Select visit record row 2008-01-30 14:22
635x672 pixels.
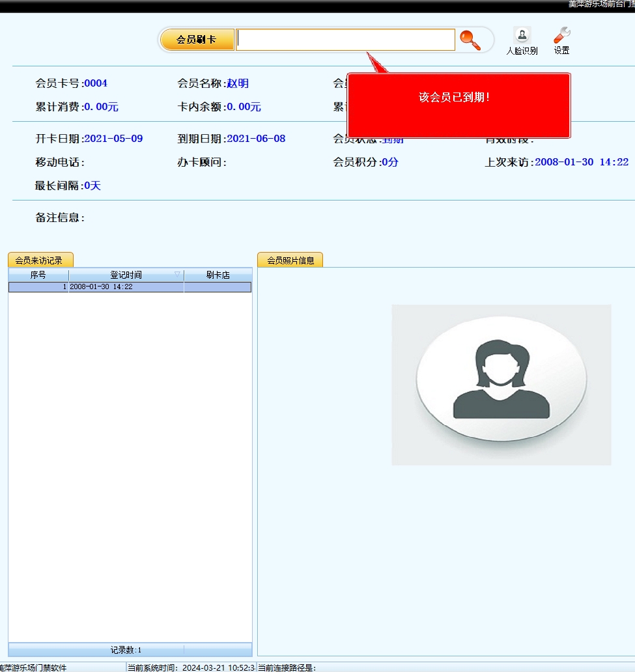pos(129,287)
